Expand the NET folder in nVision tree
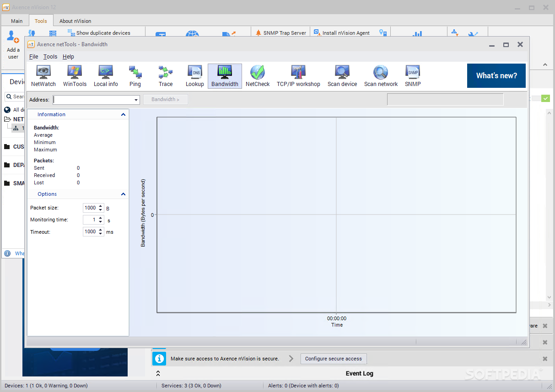The height and width of the screenshot is (392, 555). click(7, 119)
